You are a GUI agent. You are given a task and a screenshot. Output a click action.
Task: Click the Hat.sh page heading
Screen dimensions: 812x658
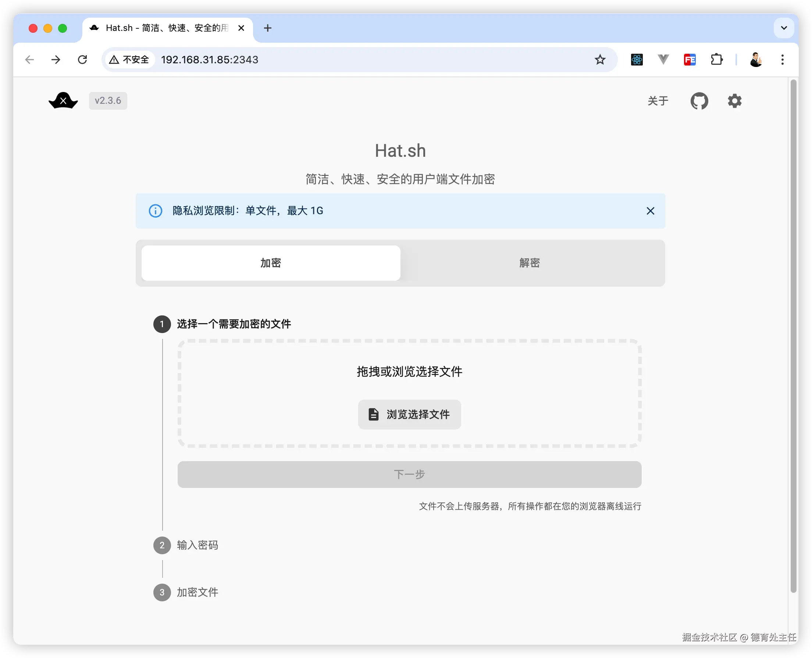click(x=400, y=151)
